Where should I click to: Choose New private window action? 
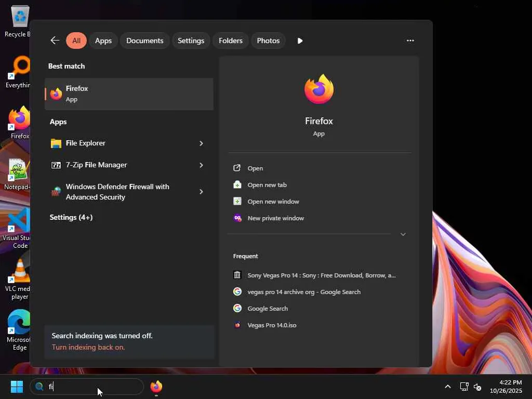[x=275, y=218]
